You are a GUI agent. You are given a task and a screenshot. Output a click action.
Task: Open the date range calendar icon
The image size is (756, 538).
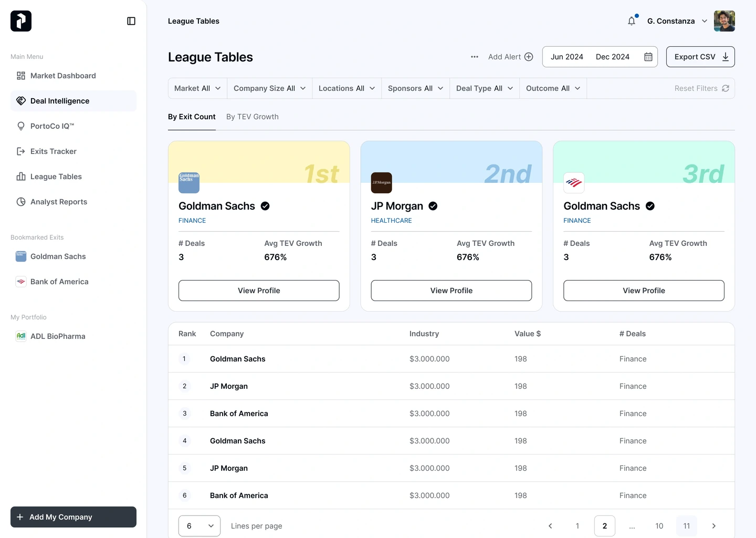[x=648, y=57]
